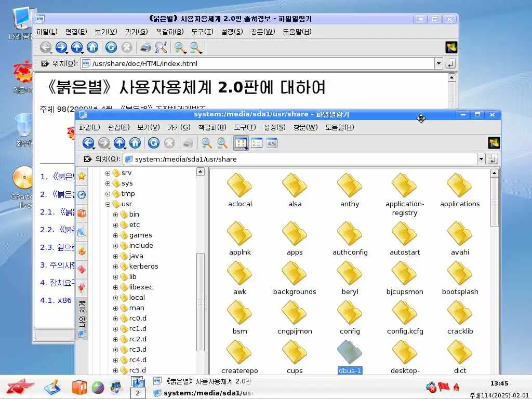Image resolution: width=532 pixels, height=399 pixels.
Task: Expand the tmp tree node
Action: click(108, 194)
